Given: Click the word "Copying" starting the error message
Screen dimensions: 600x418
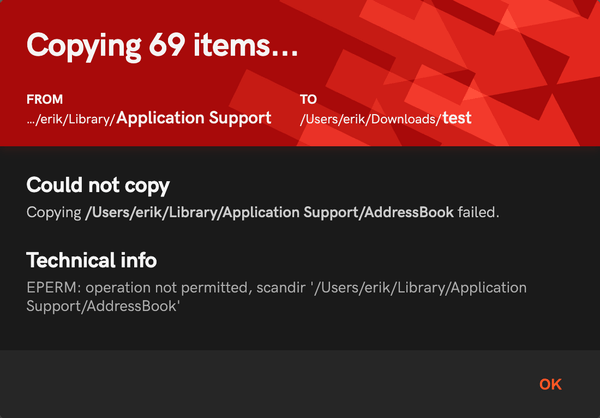Looking at the screenshot, I should pos(54,212).
